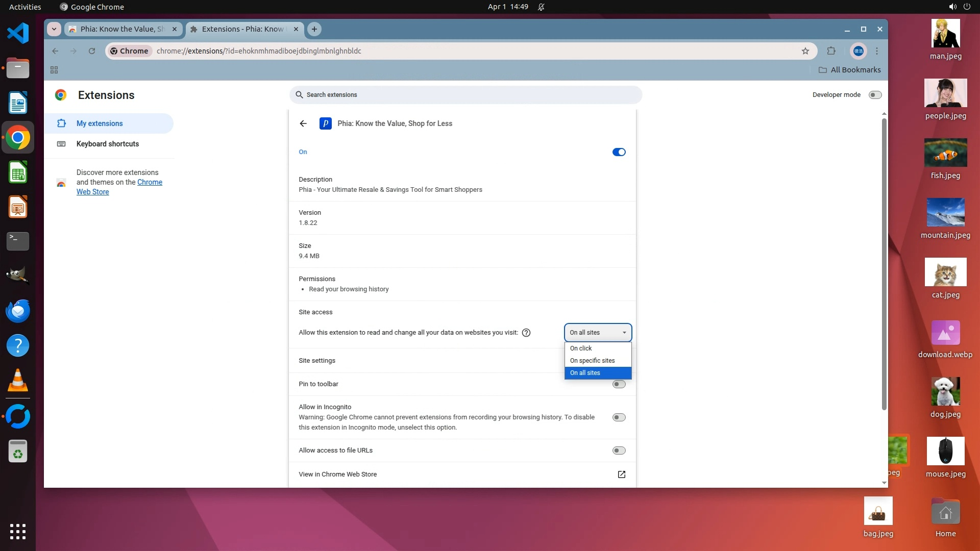Choose 'On specific sites' option

(592, 361)
